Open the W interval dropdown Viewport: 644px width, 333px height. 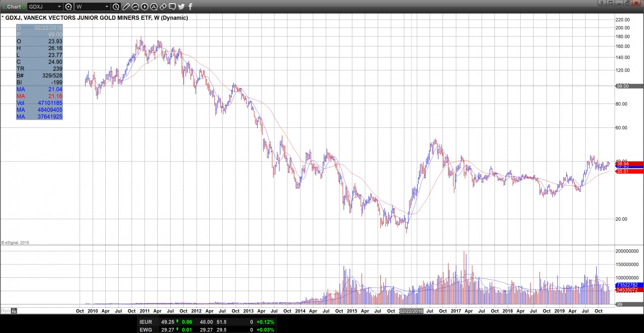pyautogui.click(x=107, y=7)
